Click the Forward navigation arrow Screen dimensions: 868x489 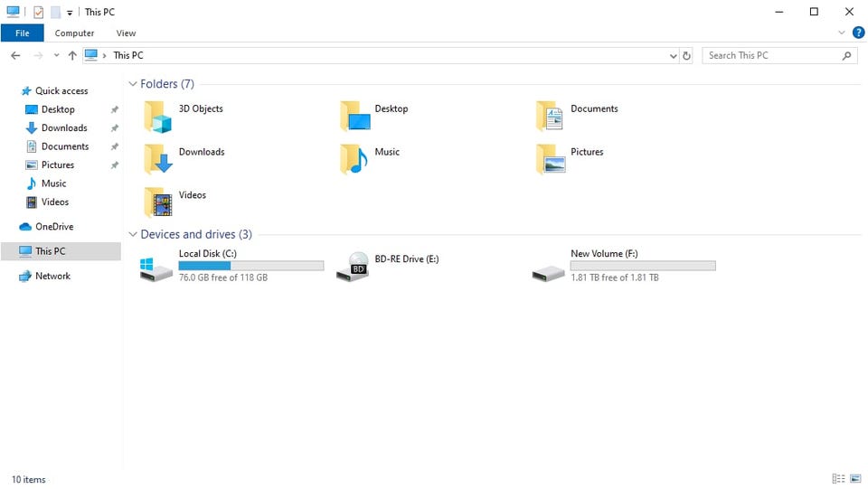point(38,55)
